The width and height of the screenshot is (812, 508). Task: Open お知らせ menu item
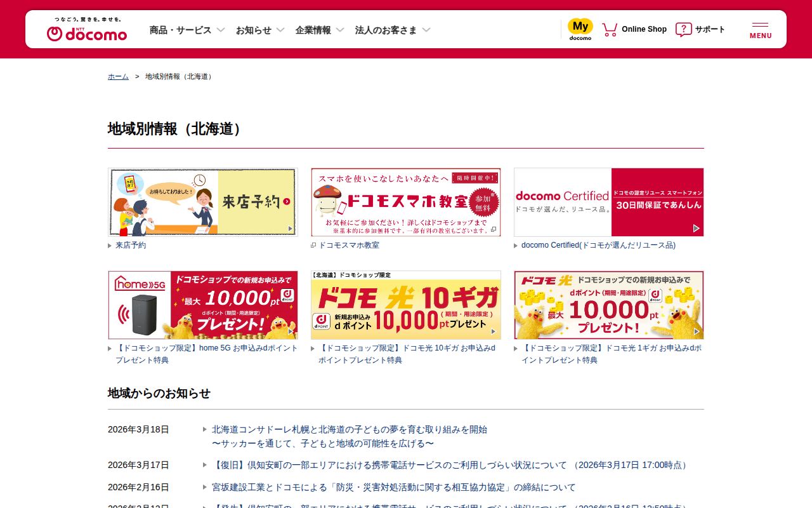254,30
